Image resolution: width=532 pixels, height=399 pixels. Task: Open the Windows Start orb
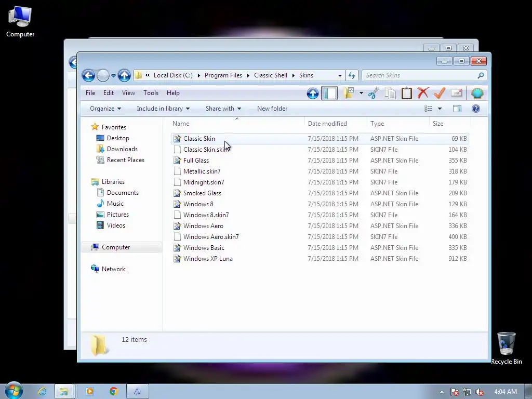pos(14,390)
